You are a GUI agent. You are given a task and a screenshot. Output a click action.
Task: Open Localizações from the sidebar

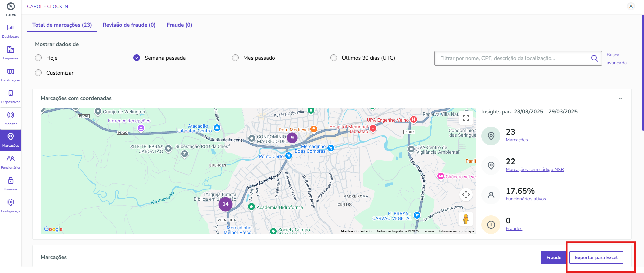pos(11,75)
